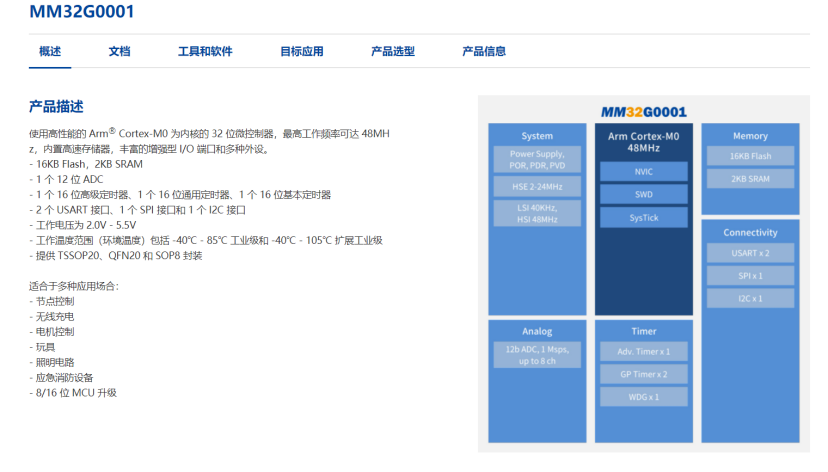This screenshot has height=472, width=828.
Task: Click the HSE 2-24MHz block
Action: tap(537, 186)
